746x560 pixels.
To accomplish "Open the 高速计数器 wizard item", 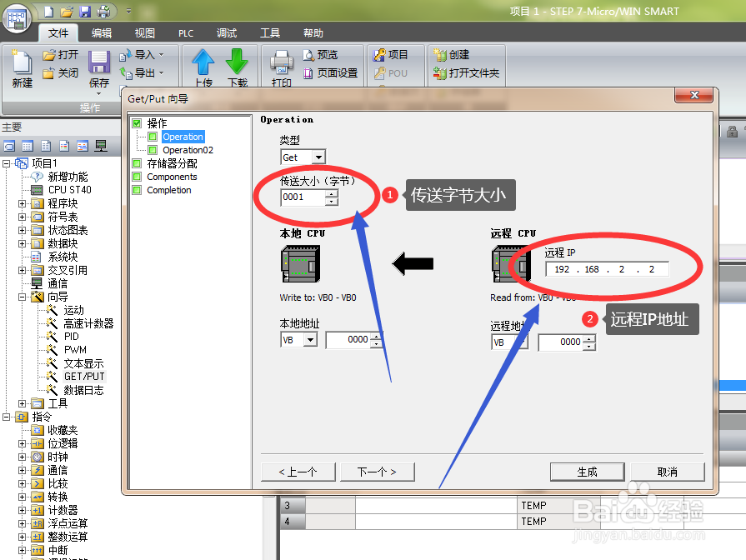I will pyautogui.click(x=88, y=323).
